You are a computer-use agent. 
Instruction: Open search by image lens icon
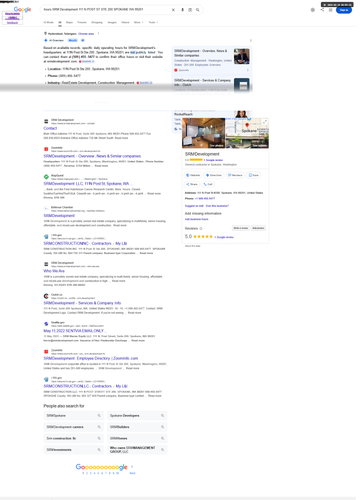tap(190, 10)
